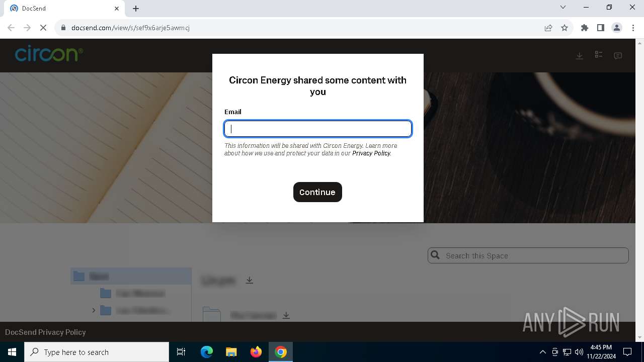644x362 pixels.
Task: Open File Explorer from taskbar
Action: pyautogui.click(x=231, y=352)
